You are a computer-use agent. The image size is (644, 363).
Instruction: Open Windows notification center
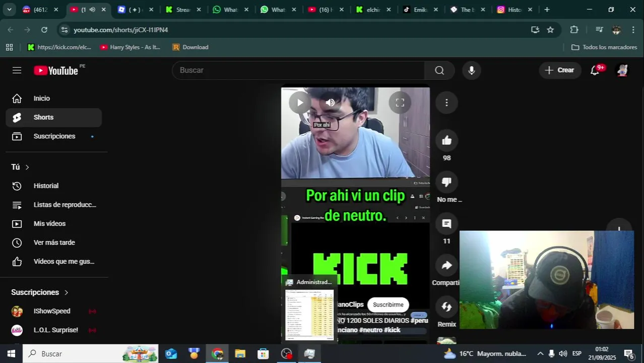629,354
